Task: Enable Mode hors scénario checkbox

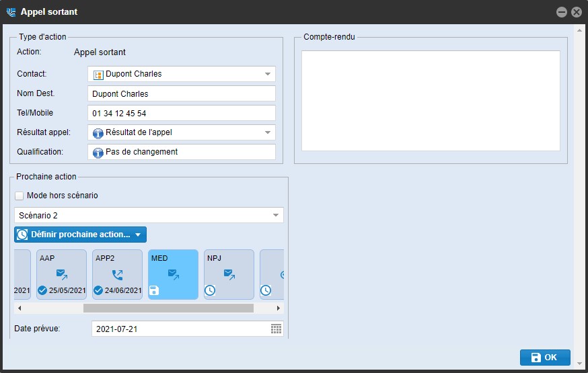Action: 20,196
